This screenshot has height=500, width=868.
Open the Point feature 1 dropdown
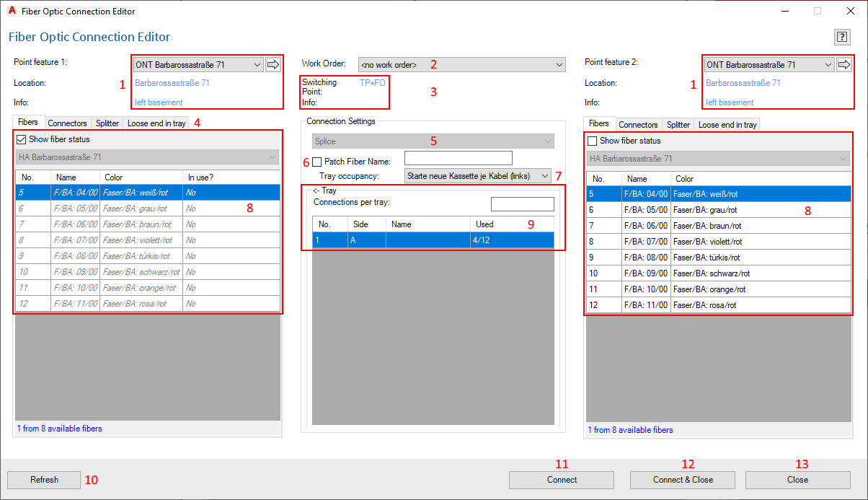(198, 65)
